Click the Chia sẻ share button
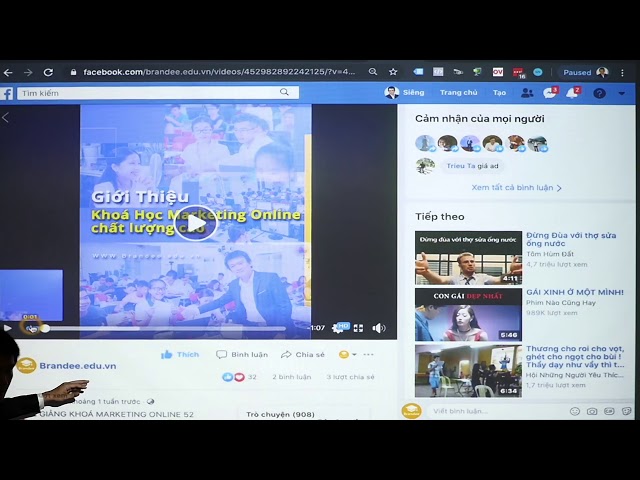 tap(303, 354)
